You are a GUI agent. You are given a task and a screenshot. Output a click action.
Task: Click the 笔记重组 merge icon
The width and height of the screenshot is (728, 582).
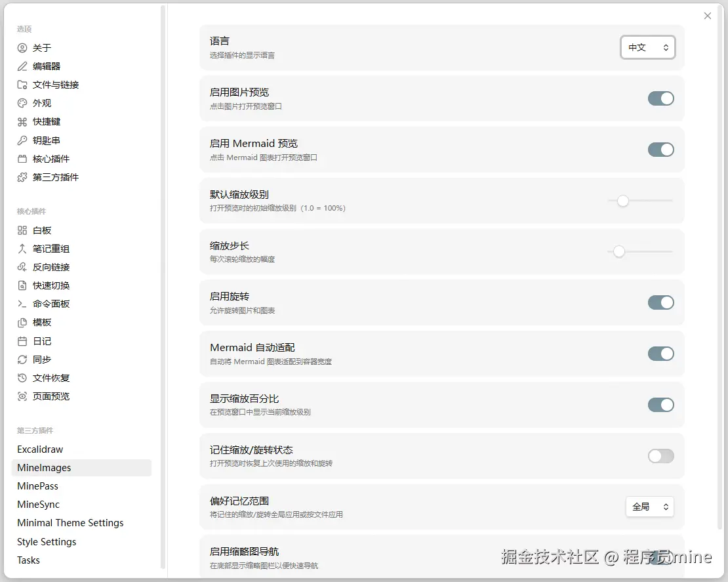click(22, 249)
